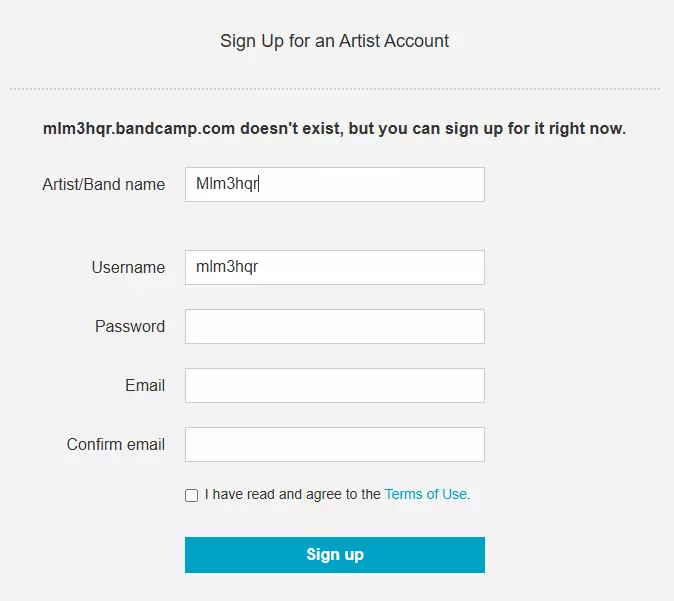Click the Artist/Band name text field

click(x=334, y=184)
